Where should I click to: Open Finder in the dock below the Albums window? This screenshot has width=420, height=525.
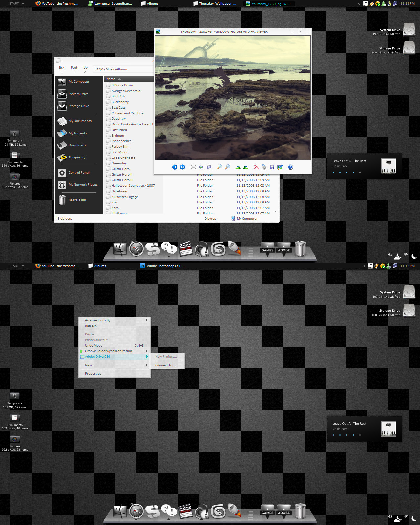120,249
